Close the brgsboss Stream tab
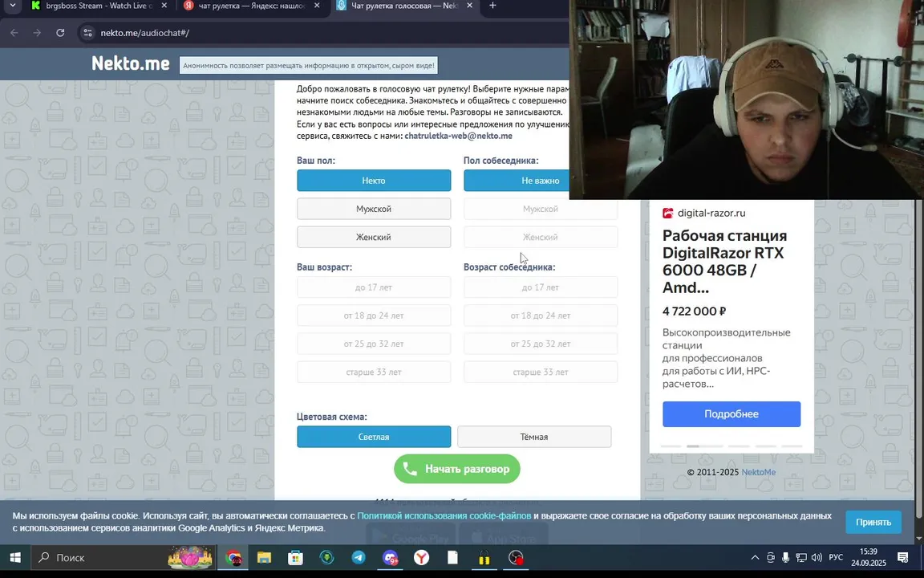Image resolution: width=924 pixels, height=578 pixels. 164,6
